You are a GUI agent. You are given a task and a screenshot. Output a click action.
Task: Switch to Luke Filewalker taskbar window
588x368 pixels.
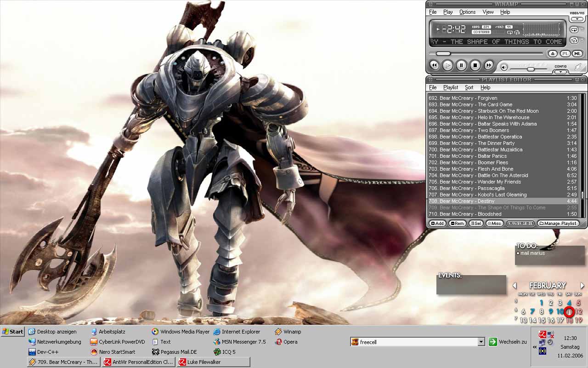[x=214, y=362]
